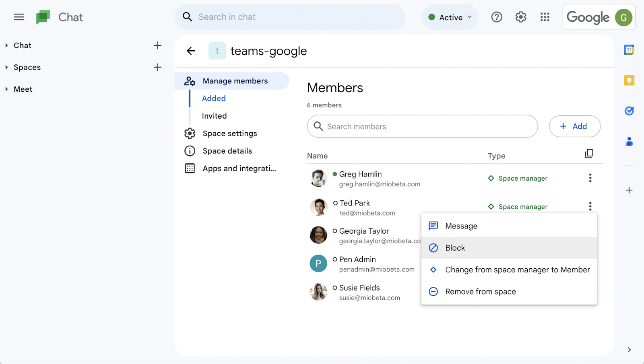Open more options for Ted Park

590,206
